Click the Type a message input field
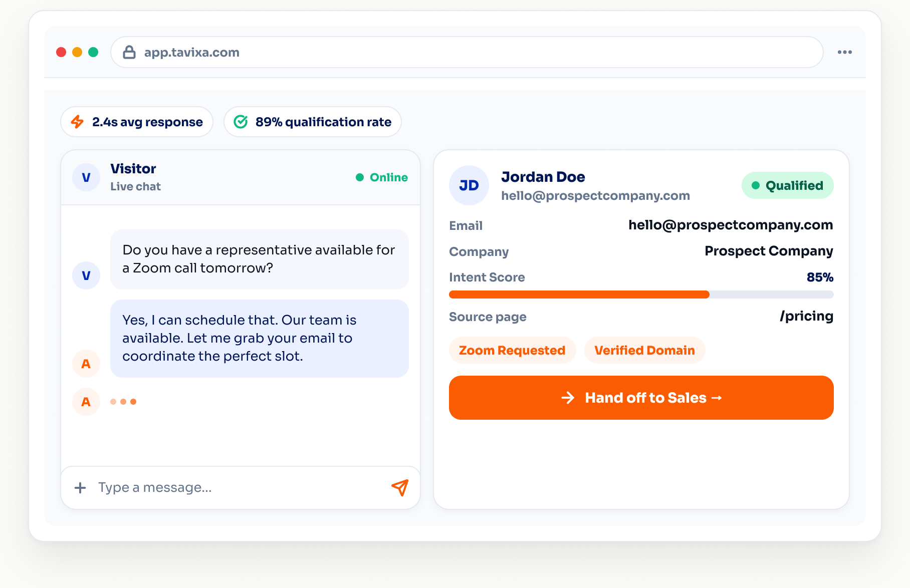This screenshot has height=588, width=910. 241,488
